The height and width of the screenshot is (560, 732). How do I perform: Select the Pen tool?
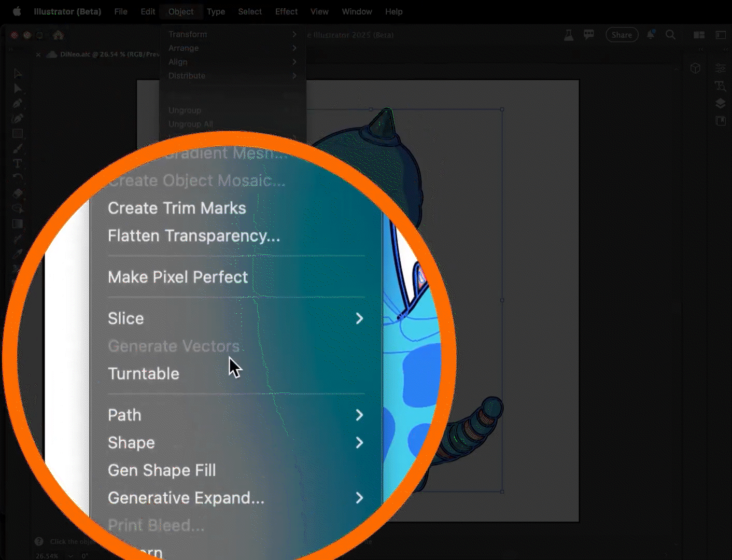[x=18, y=104]
